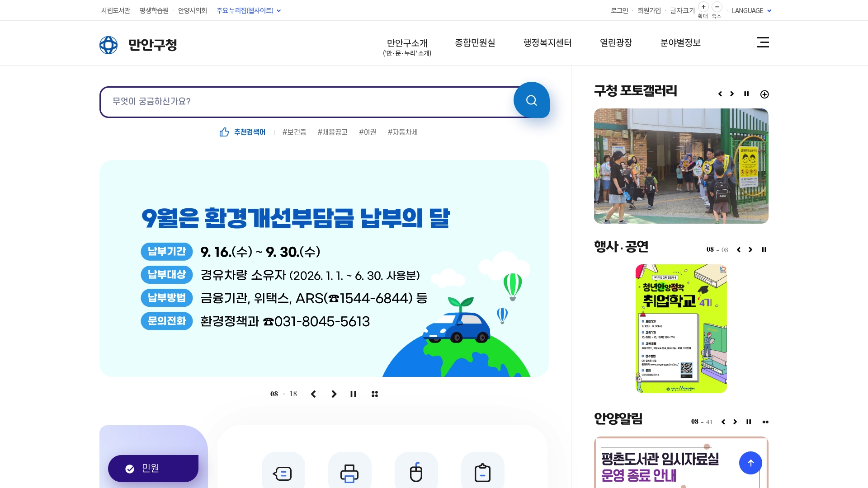Click the clipboard quick service icon
868x488 pixels.
tap(482, 473)
